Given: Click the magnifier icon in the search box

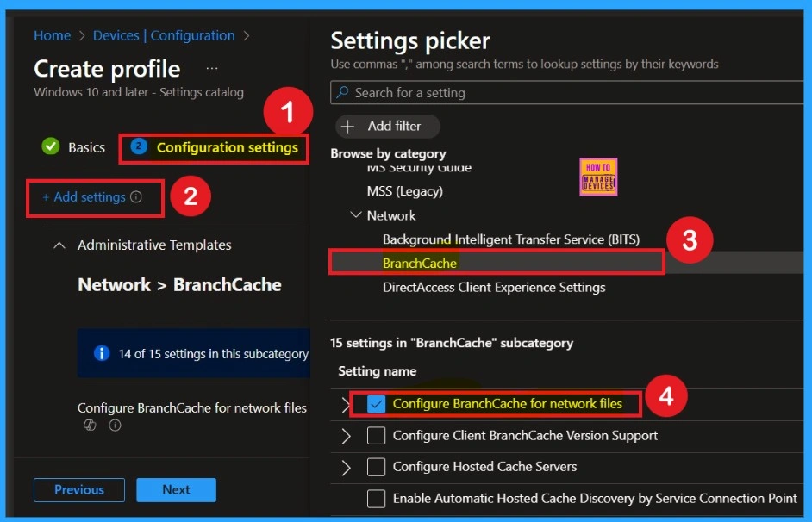Looking at the screenshot, I should tap(343, 93).
